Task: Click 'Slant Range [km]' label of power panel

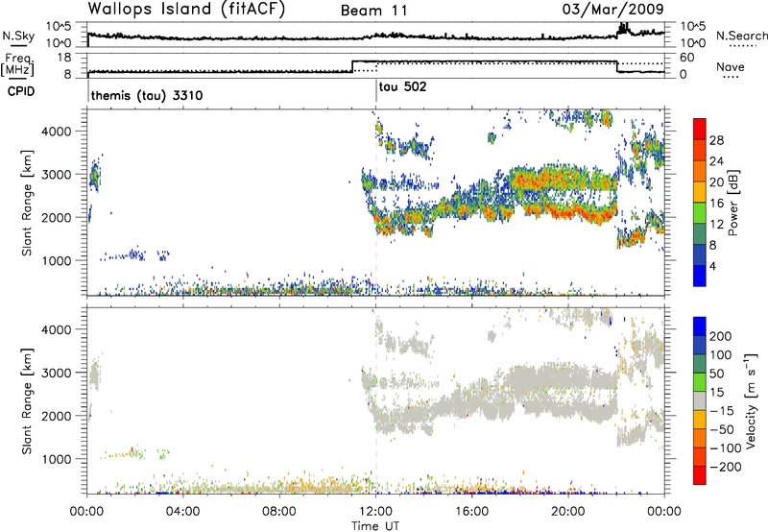Action: (27, 203)
